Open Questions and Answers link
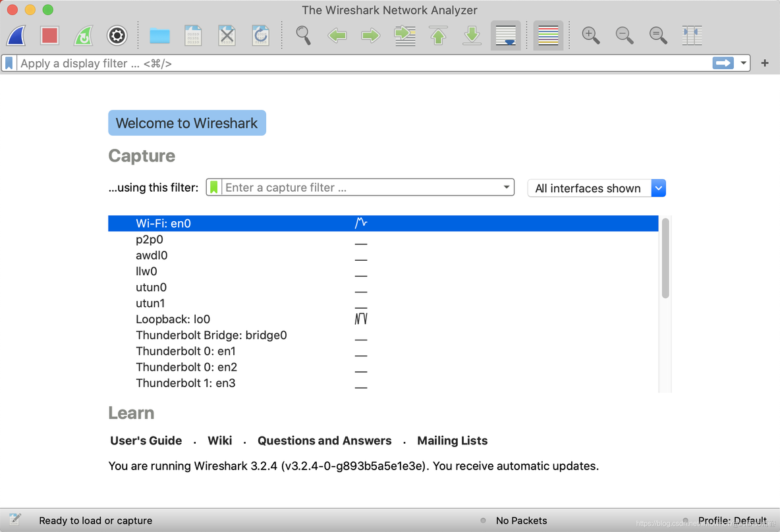 pyautogui.click(x=324, y=440)
